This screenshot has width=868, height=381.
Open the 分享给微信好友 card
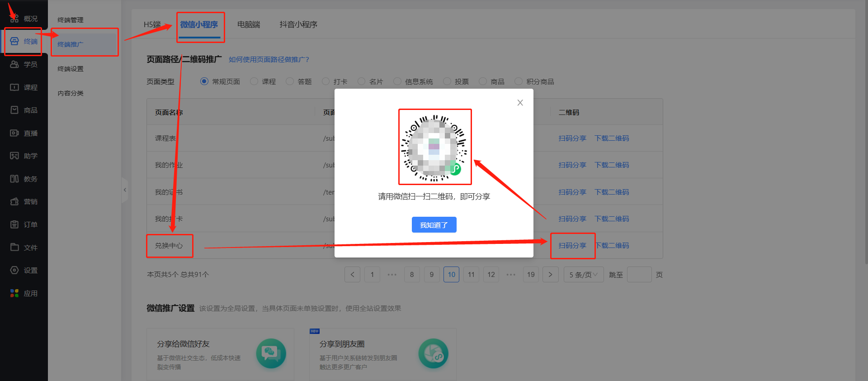220,354
